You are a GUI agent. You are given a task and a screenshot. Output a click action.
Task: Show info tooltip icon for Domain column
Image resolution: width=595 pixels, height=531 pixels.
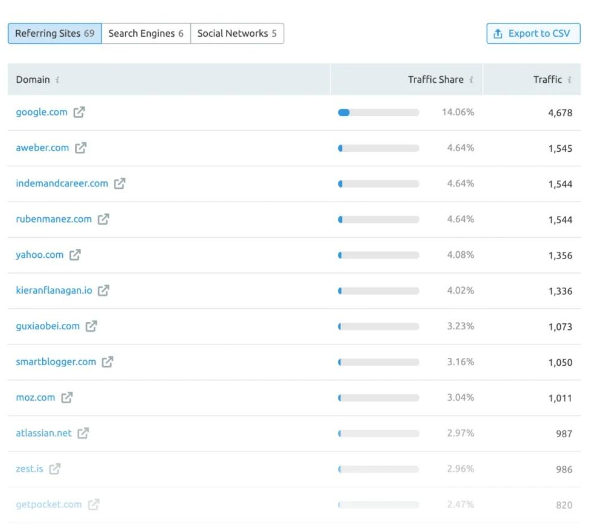[x=57, y=80]
